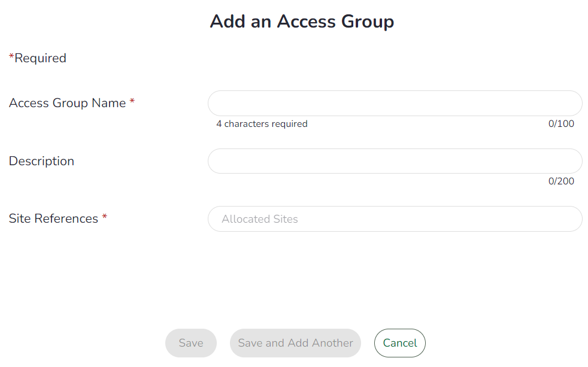Click the '4 characters required' hint
Image resolution: width=588 pixels, height=367 pixels.
click(x=262, y=124)
